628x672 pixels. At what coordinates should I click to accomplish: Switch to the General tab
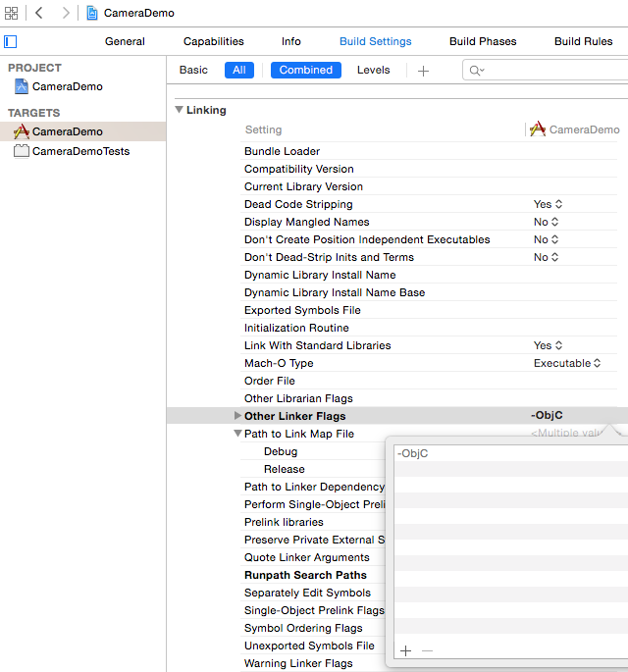tap(125, 41)
